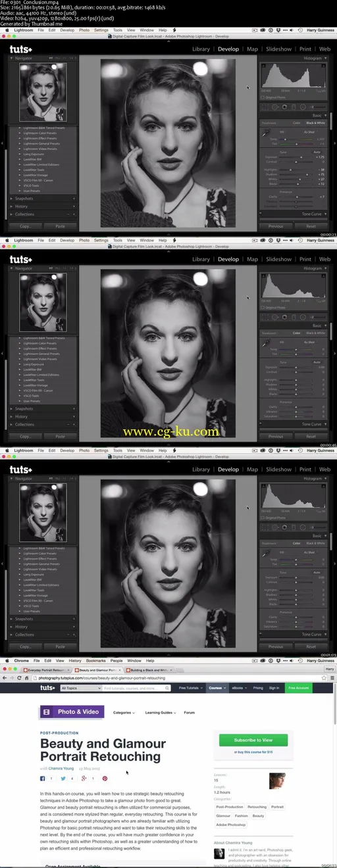Reload the page in Chrome

point(19,677)
